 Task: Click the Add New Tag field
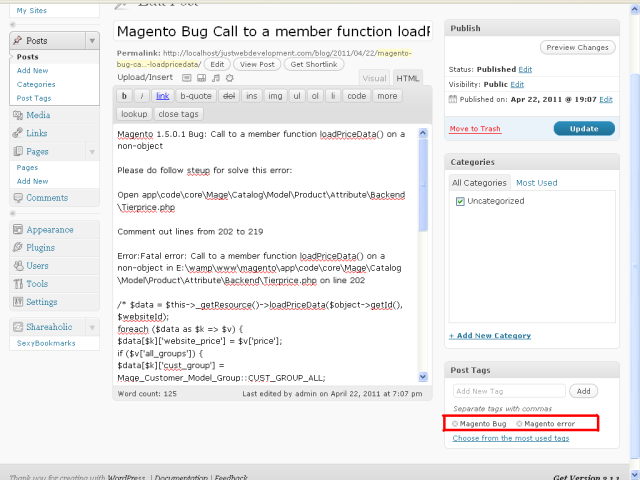pos(509,391)
